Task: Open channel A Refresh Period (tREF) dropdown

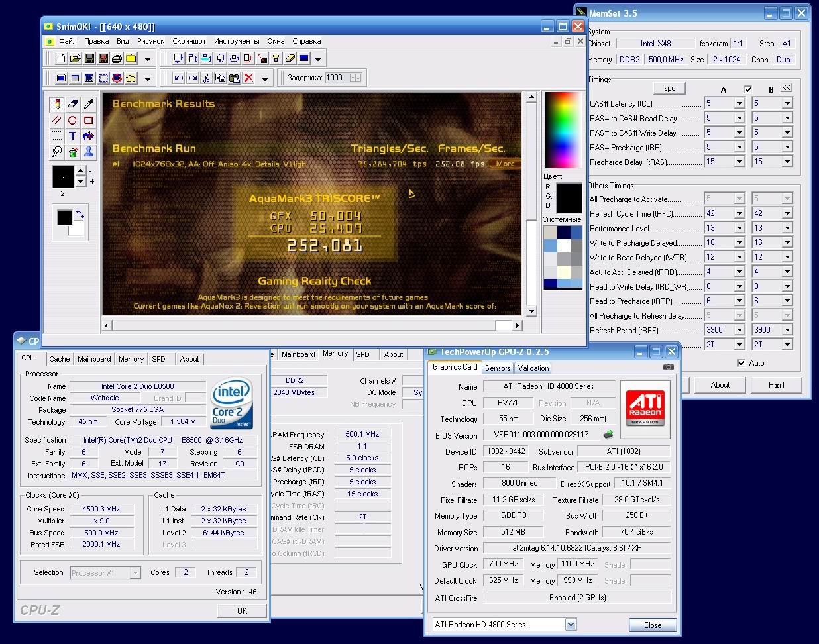Action: [x=739, y=330]
